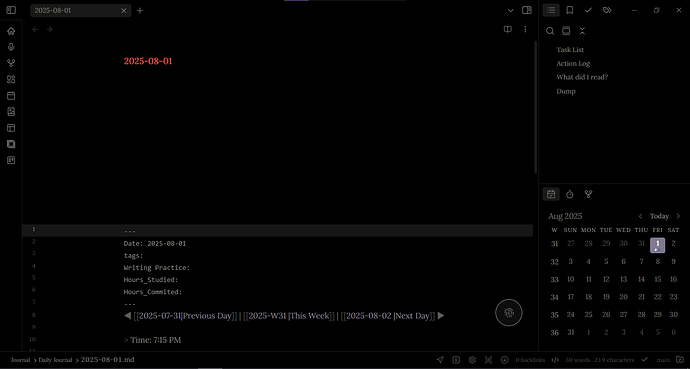Select July 31 in calendar
Viewport: 690px width, 369px height.
642,244
